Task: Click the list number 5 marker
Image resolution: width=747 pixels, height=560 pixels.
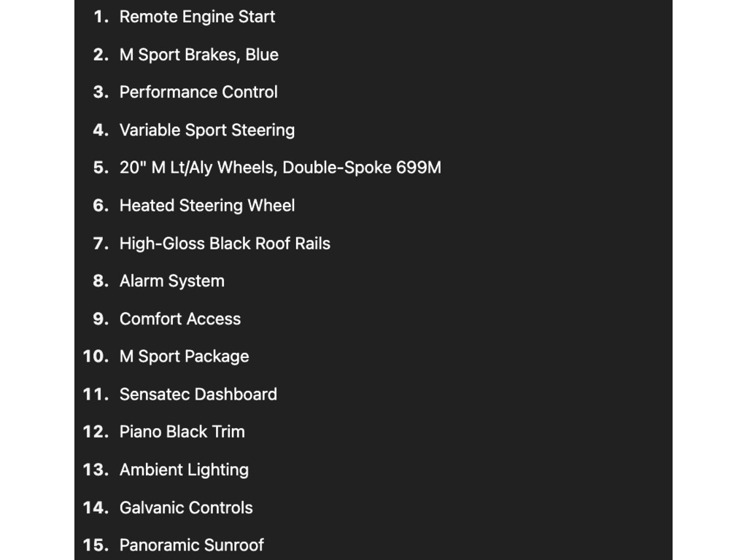Action: 101,168
